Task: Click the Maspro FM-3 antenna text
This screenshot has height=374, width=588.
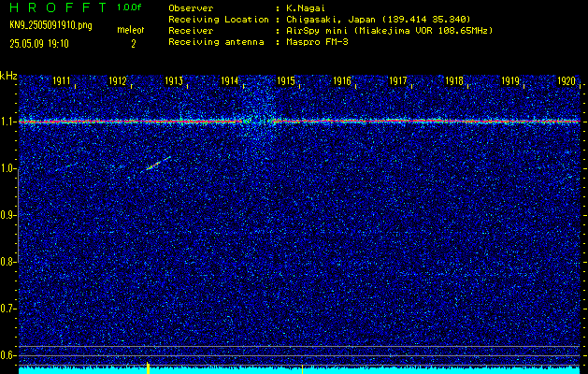Action: [317, 42]
